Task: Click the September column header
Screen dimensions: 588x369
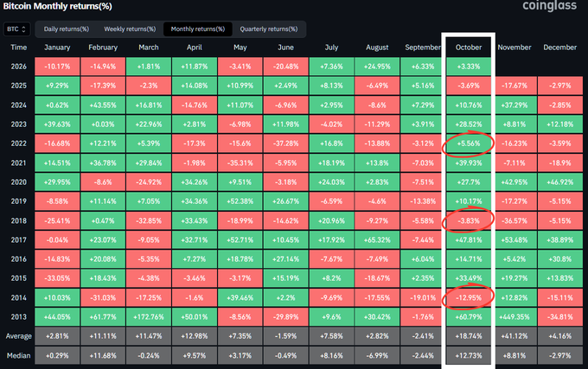Action: 423,48
